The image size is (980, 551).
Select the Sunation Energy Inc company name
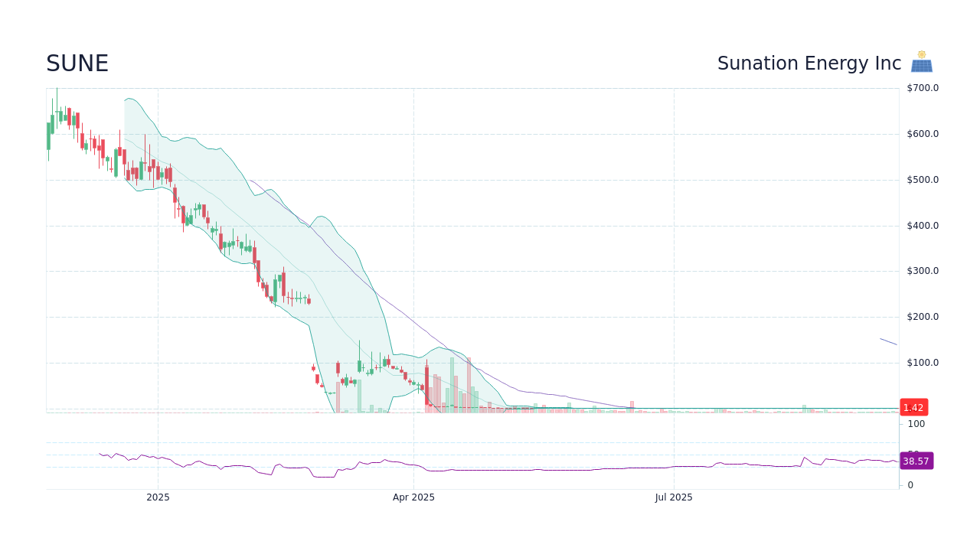click(x=808, y=64)
